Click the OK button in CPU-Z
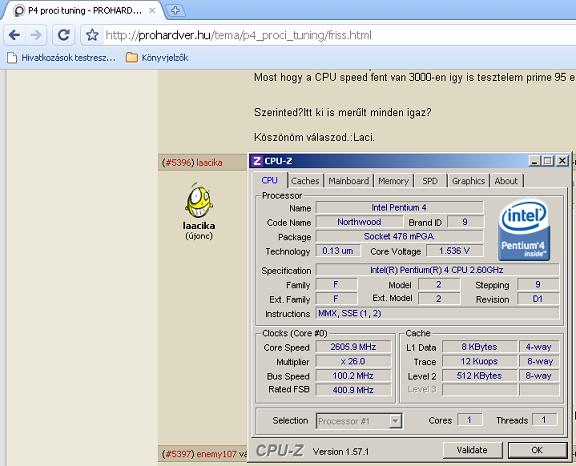Image resolution: width=576 pixels, height=466 pixels. click(537, 450)
